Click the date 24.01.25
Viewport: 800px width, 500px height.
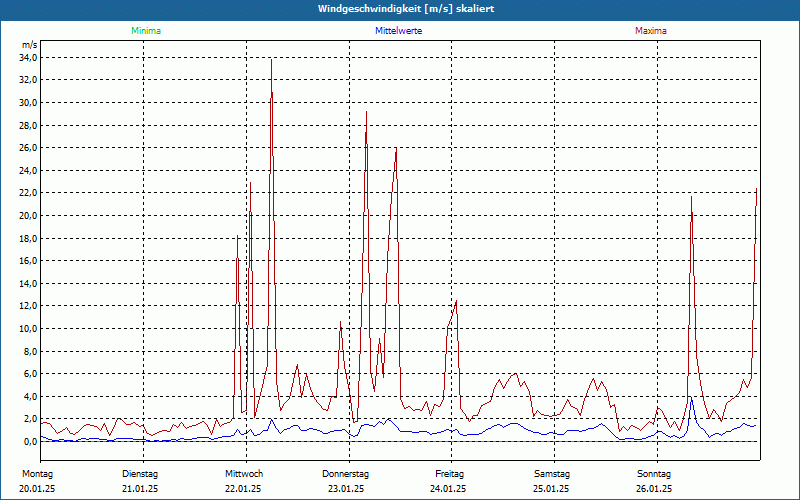click(448, 489)
